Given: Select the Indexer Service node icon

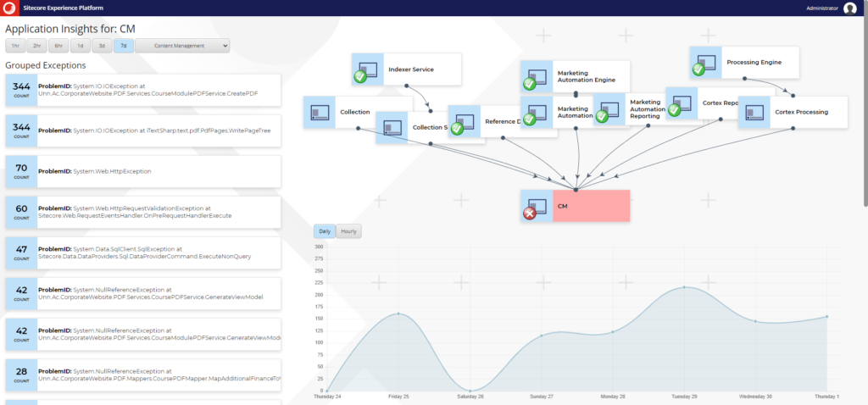Looking at the screenshot, I should point(368,69).
